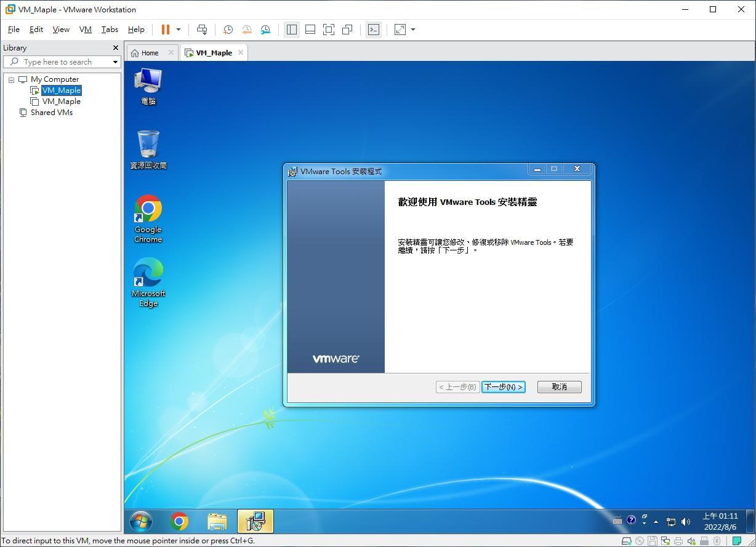Toggle the thumbnail bar
The image size is (756, 547).
tap(310, 30)
